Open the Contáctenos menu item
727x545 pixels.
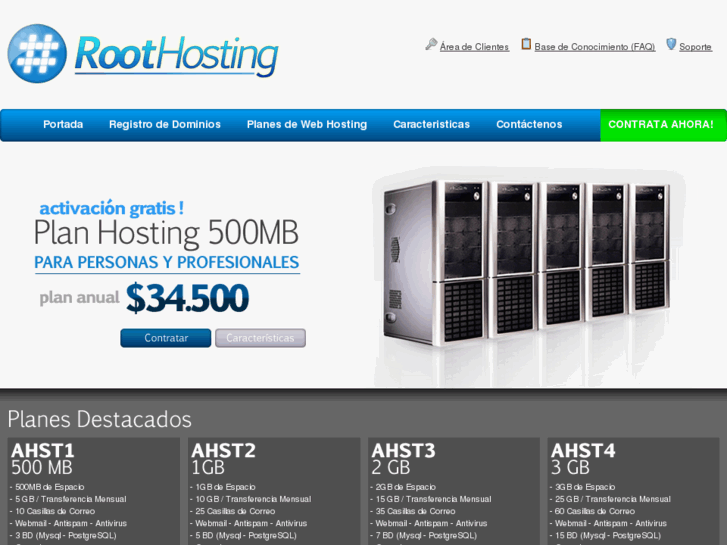529,124
